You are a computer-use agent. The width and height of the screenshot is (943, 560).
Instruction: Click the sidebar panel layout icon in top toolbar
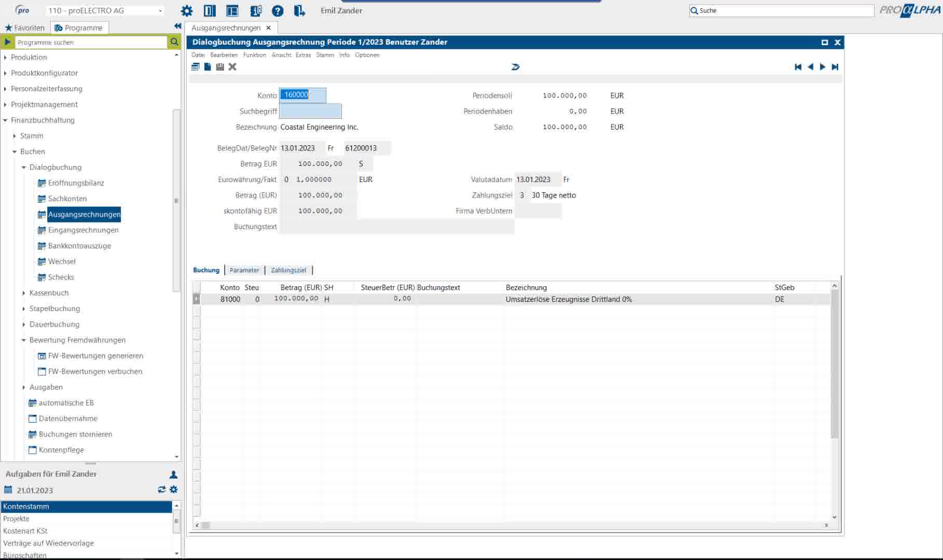pyautogui.click(x=232, y=10)
